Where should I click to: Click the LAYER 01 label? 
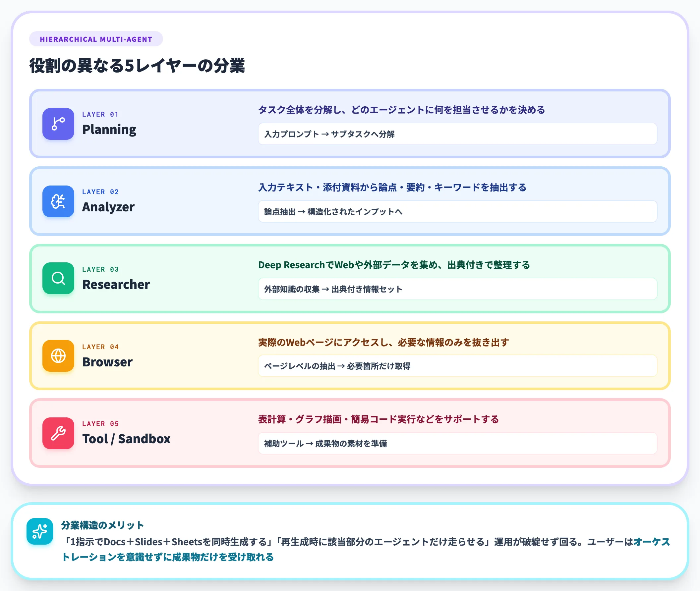click(x=100, y=114)
